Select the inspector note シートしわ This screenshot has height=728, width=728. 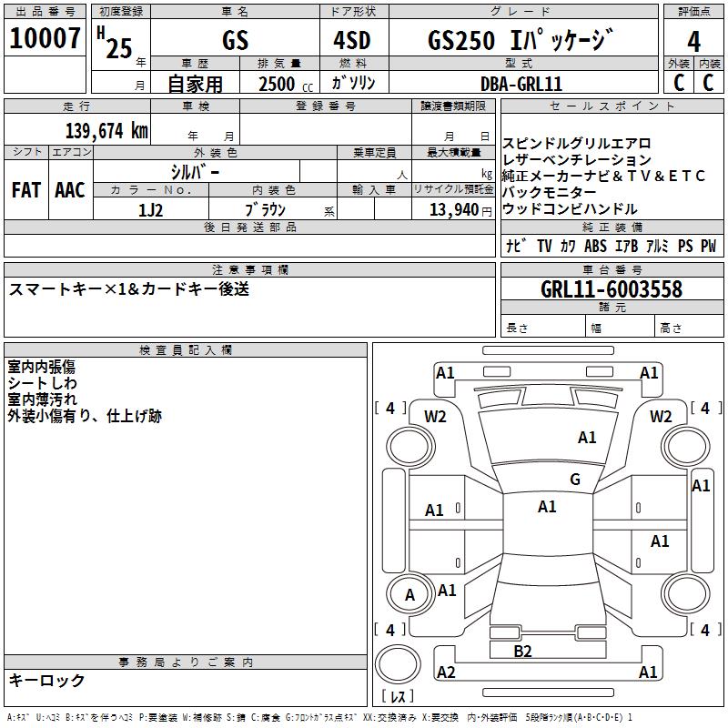pos(42,383)
